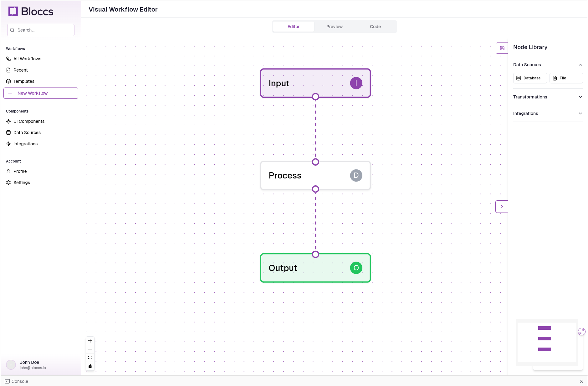The image size is (588, 386).
Task: Open All Workflows
Action: pyautogui.click(x=41, y=59)
